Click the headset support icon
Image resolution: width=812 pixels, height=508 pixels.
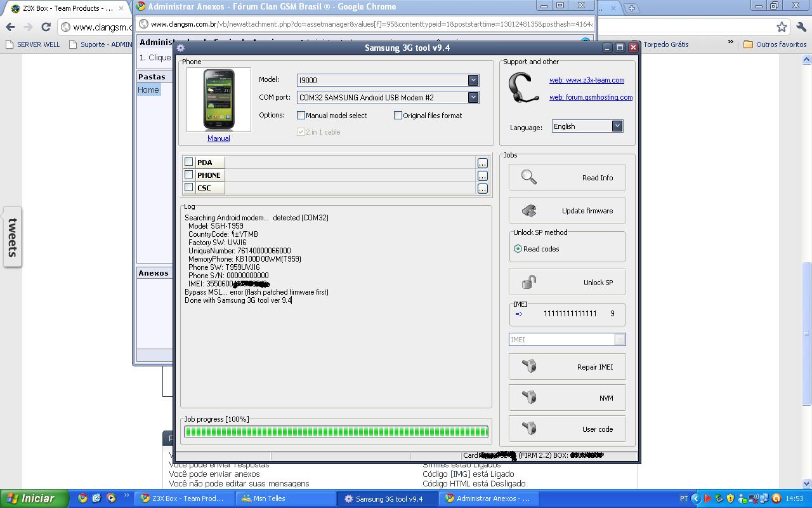click(523, 88)
